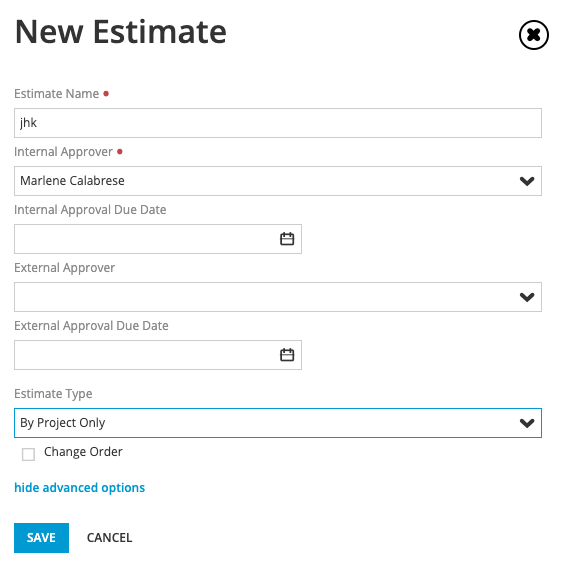Open calendar for External Approval Due Date
This screenshot has height=583, width=576.
(x=287, y=355)
